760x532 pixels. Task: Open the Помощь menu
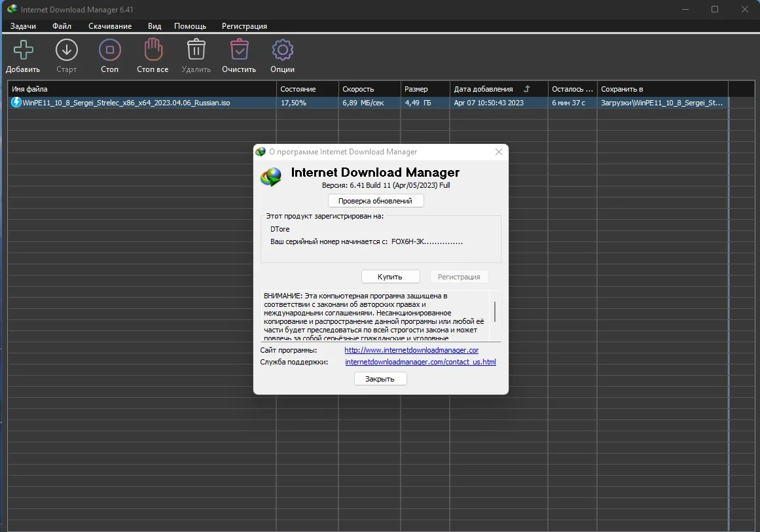point(190,26)
